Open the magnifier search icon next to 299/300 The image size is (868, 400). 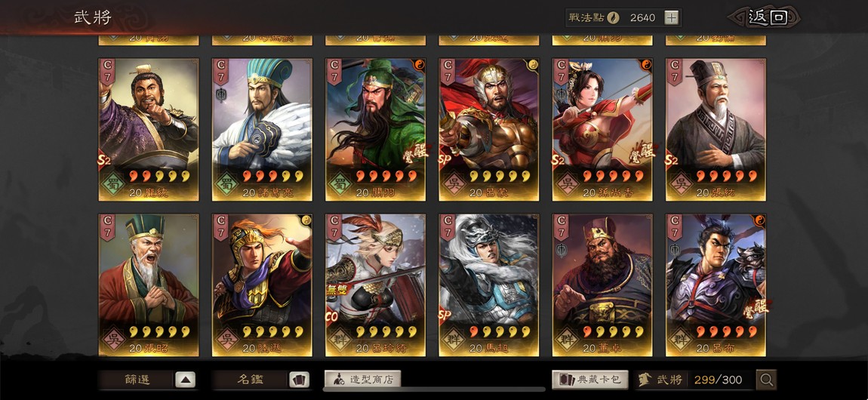(x=767, y=380)
